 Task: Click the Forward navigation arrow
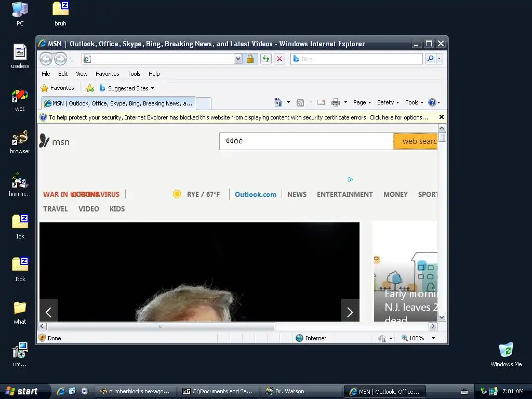tap(60, 59)
